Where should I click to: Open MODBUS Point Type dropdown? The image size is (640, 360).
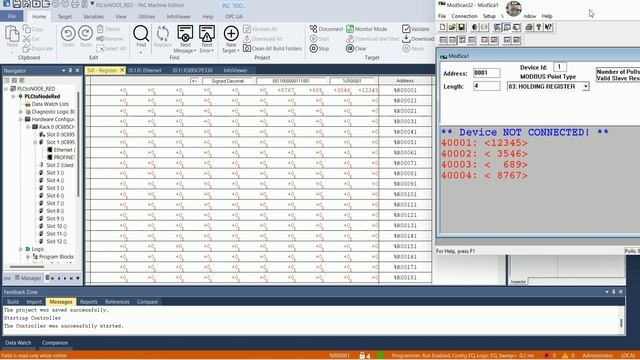586,87
